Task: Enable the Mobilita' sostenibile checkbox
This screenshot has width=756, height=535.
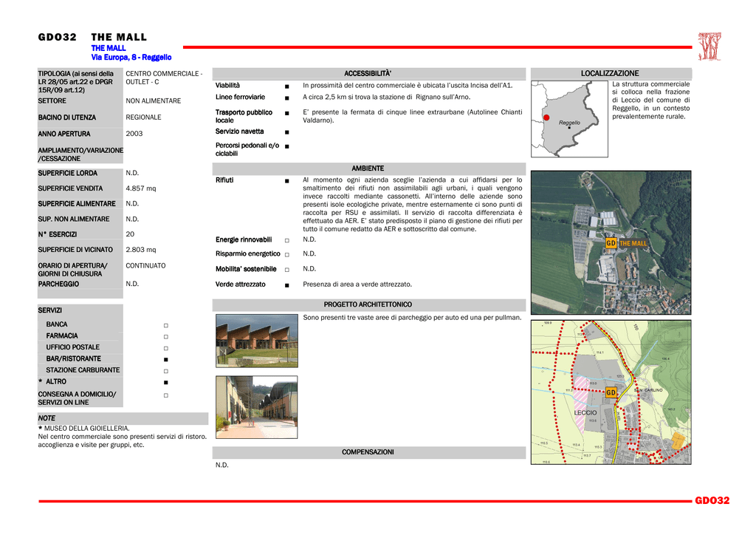Action: [287, 270]
